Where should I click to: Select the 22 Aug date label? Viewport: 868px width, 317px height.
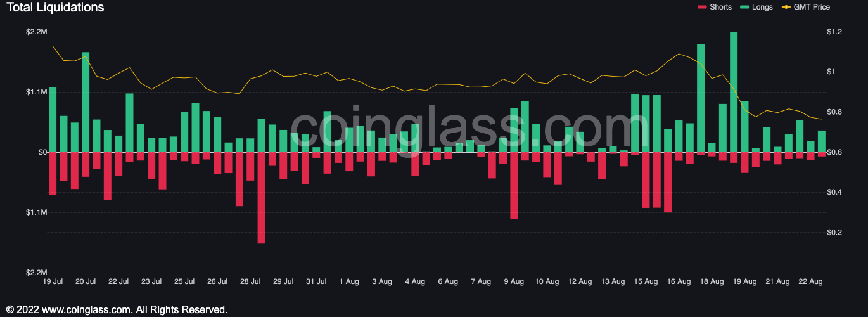coord(810,281)
